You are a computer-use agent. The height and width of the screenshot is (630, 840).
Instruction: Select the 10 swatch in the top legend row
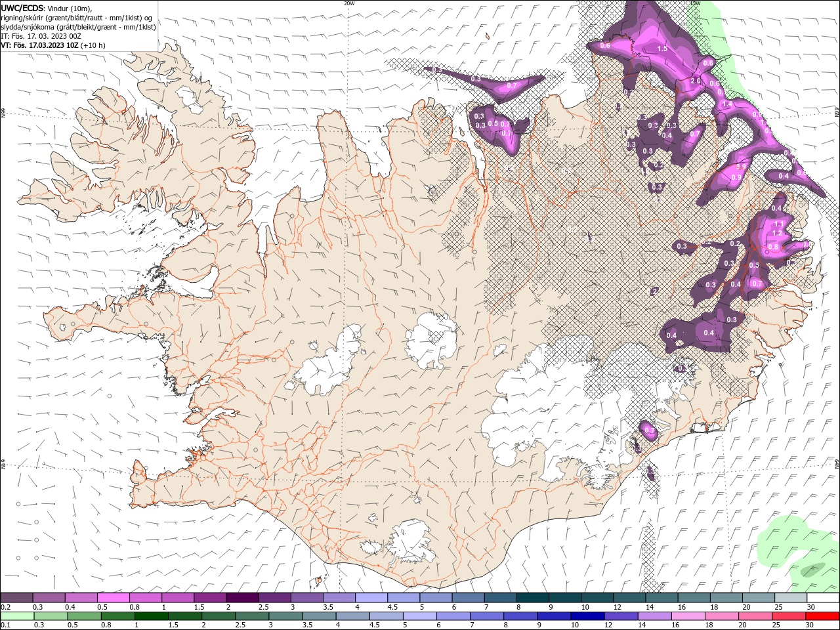coord(597,598)
